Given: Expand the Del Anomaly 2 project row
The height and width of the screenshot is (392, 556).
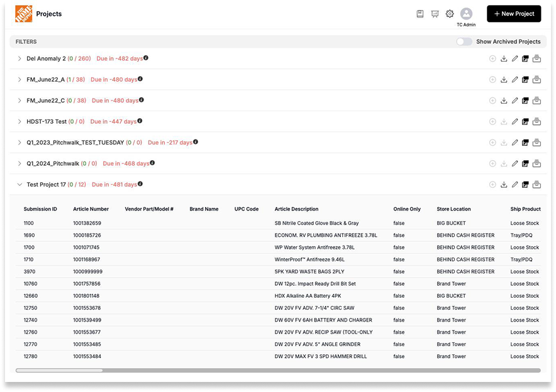Looking at the screenshot, I should click(x=19, y=58).
